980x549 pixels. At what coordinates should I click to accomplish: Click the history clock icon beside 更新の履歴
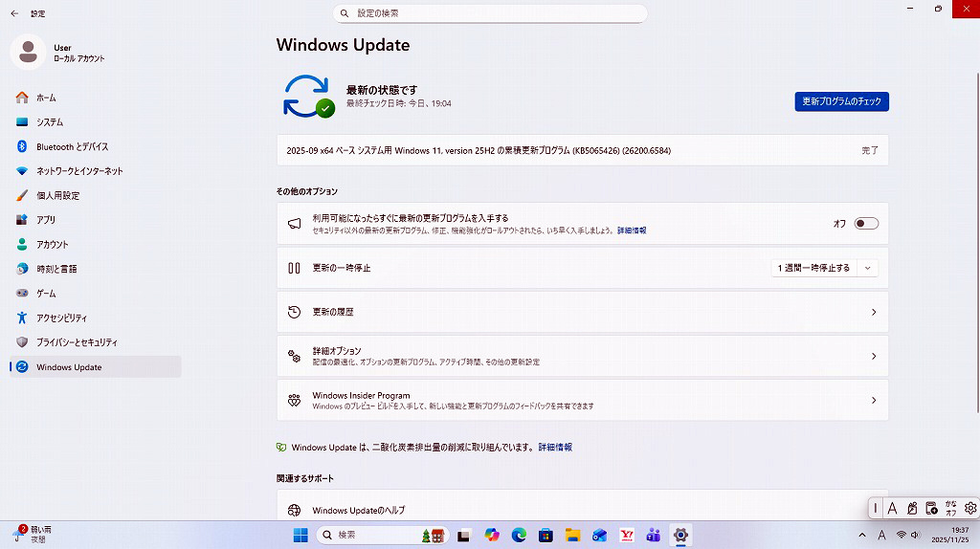coord(295,312)
